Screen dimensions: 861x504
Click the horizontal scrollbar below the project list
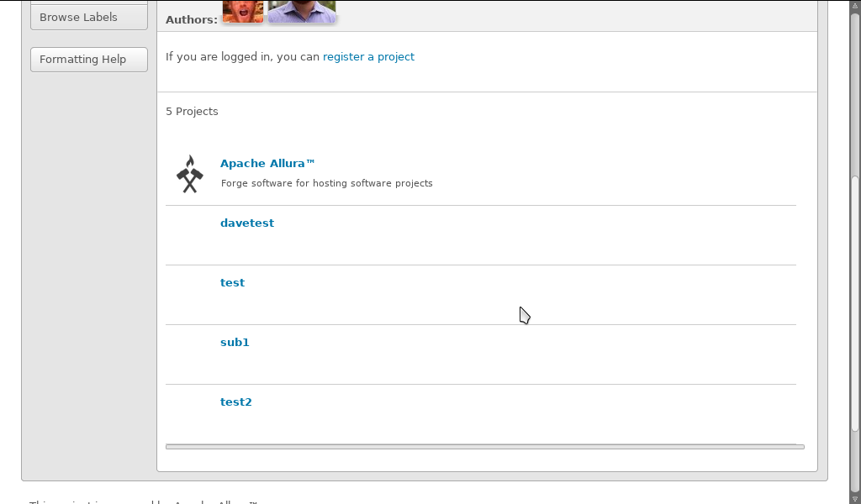[484, 447]
